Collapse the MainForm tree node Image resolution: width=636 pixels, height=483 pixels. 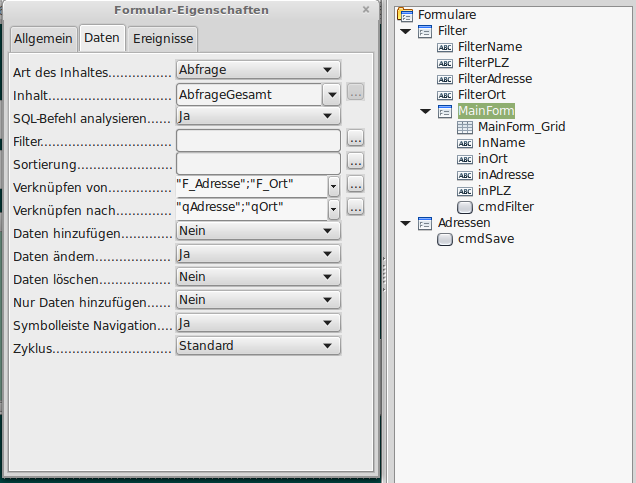coord(425,111)
